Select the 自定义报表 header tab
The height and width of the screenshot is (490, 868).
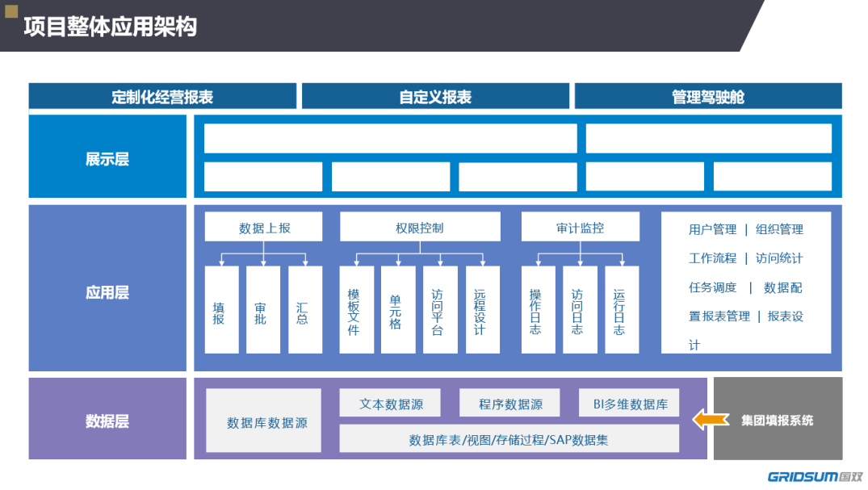[x=435, y=96]
